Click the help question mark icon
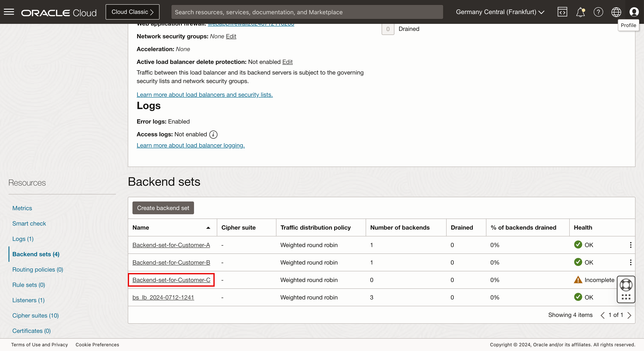This screenshot has height=351, width=644. [598, 12]
